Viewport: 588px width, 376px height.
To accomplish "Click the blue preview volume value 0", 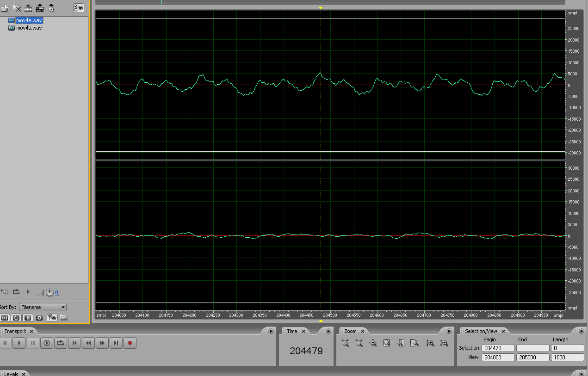I will point(56,293).
